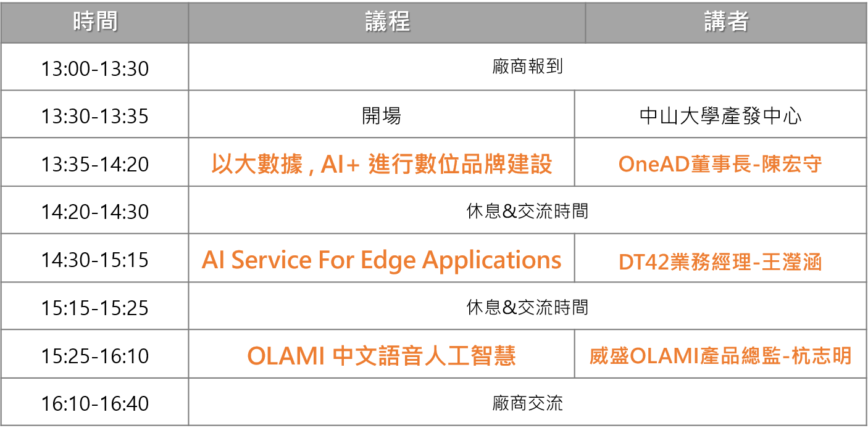Select the 廠商報到 agenda cell
The width and height of the screenshot is (868, 428).
click(x=527, y=67)
